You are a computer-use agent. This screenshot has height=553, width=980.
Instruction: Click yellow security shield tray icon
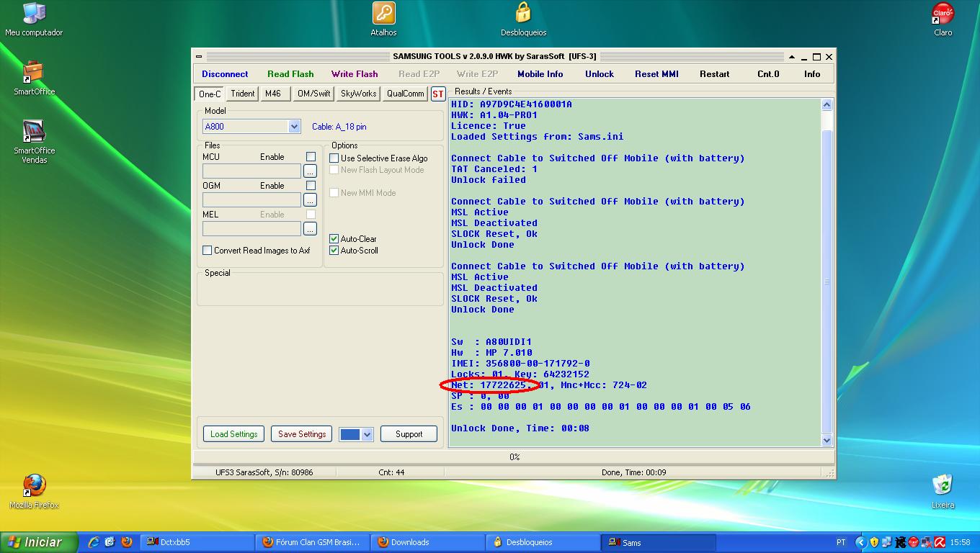point(874,542)
